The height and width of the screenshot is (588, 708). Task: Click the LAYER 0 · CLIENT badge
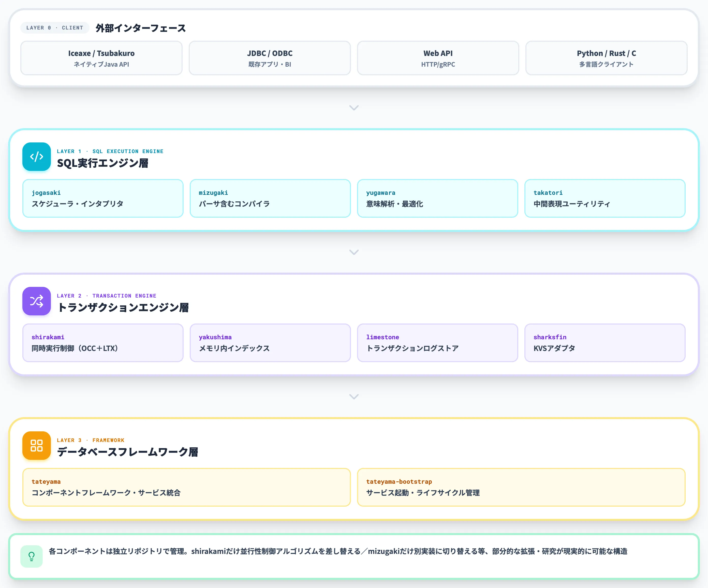55,28
